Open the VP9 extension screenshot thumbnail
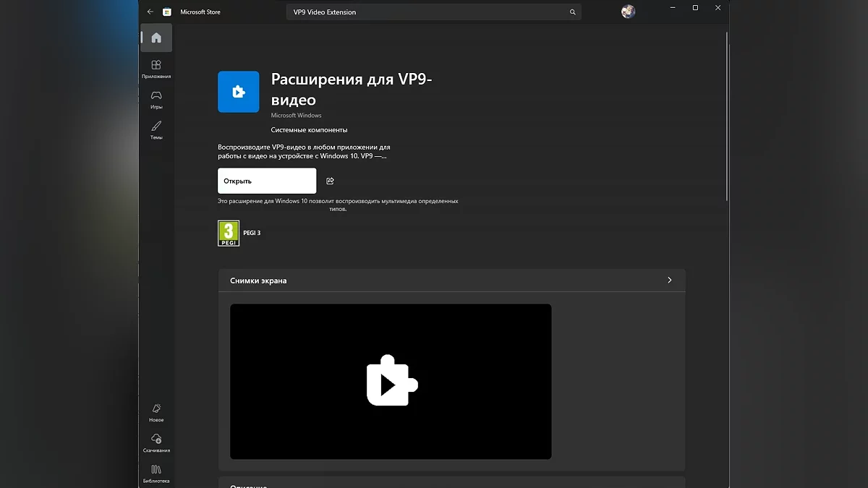The height and width of the screenshot is (488, 868). click(x=391, y=381)
